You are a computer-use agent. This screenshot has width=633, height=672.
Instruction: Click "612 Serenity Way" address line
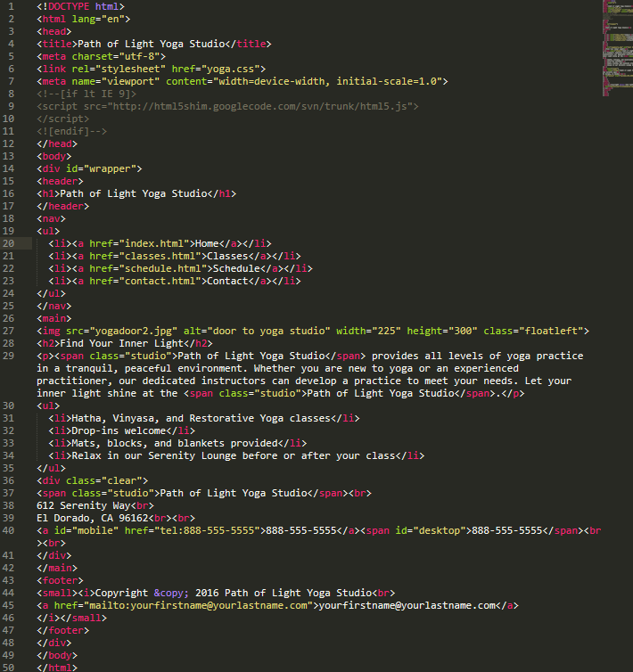pos(84,505)
